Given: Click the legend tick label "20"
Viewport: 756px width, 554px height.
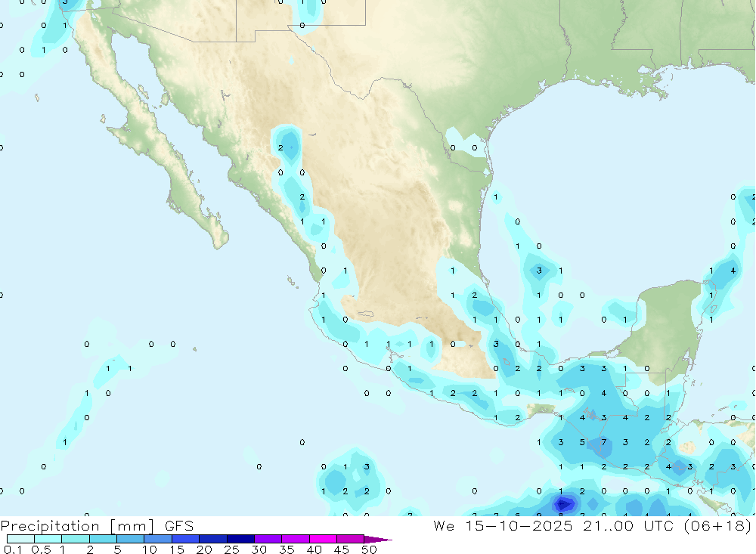Looking at the screenshot, I should [204, 549].
